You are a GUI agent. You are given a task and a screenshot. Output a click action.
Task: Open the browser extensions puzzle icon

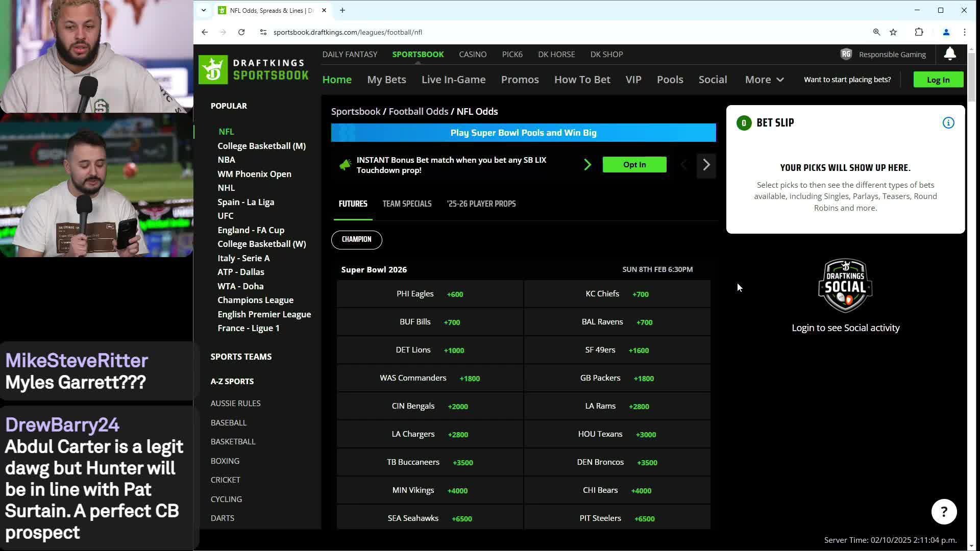(x=919, y=32)
